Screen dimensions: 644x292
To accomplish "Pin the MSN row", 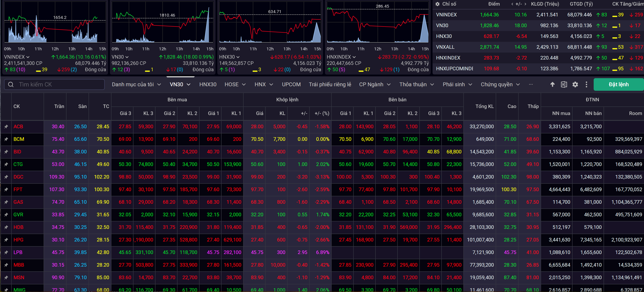I will click(x=6, y=278).
